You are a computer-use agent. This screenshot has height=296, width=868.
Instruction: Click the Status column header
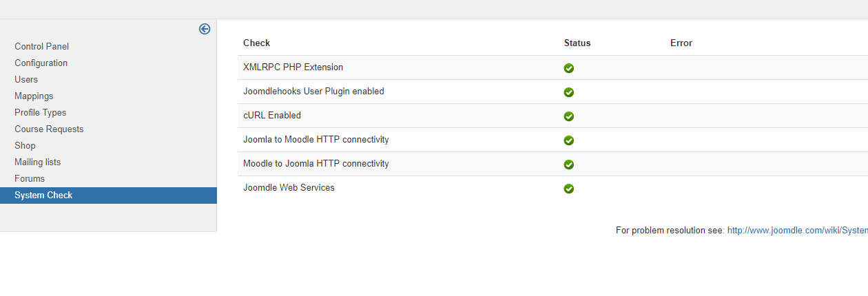pyautogui.click(x=577, y=43)
